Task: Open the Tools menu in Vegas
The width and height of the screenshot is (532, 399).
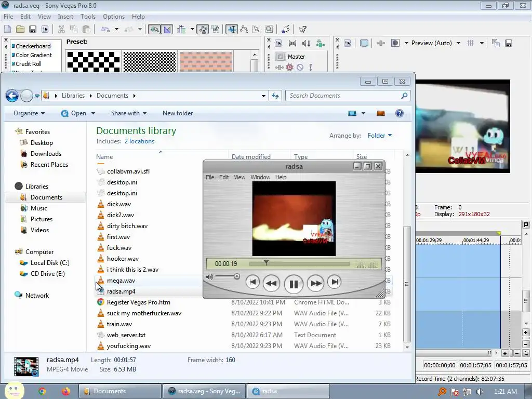Action: [88, 17]
